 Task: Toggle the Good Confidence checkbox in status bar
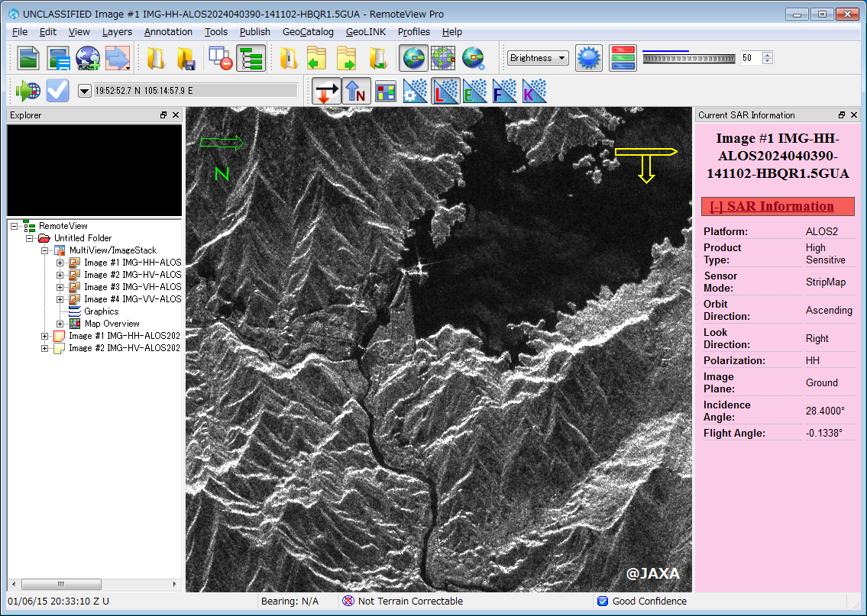tap(602, 601)
